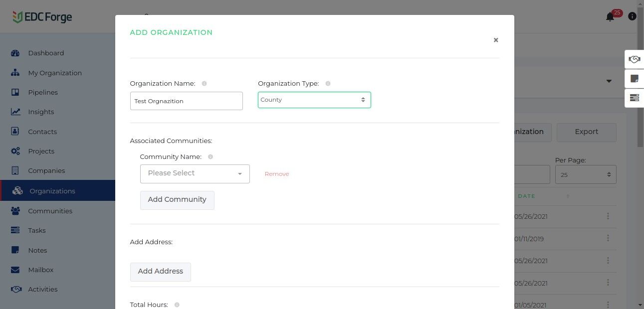Go to My Organization in sidebar
Viewport: 644px width, 309px height.
[x=55, y=73]
